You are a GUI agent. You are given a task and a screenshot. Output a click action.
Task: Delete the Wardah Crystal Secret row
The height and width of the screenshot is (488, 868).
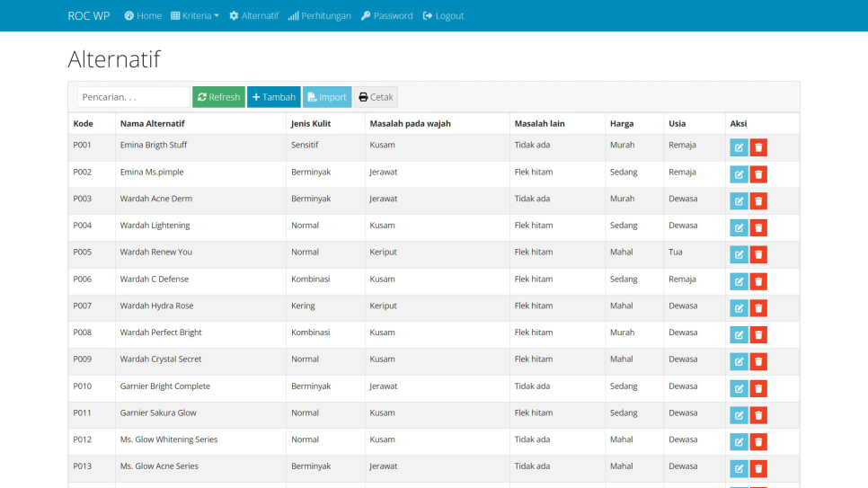(x=758, y=362)
